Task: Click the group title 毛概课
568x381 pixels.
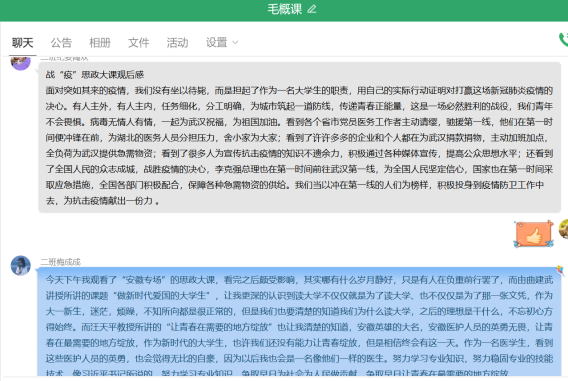Action: click(284, 9)
